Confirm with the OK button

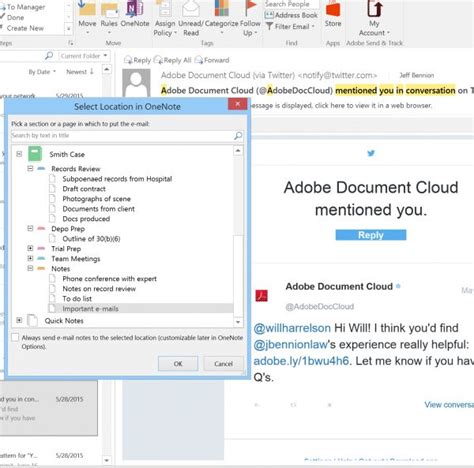[178, 364]
